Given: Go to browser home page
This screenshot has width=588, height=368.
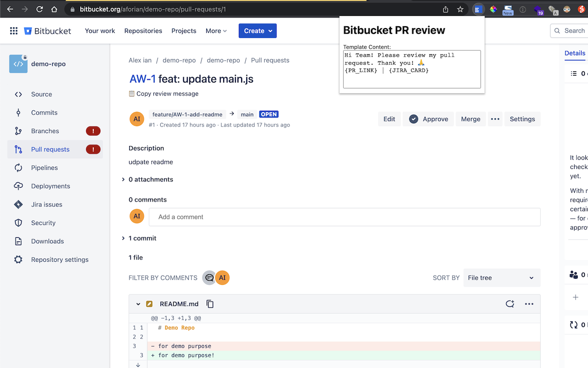Looking at the screenshot, I should pyautogui.click(x=54, y=9).
